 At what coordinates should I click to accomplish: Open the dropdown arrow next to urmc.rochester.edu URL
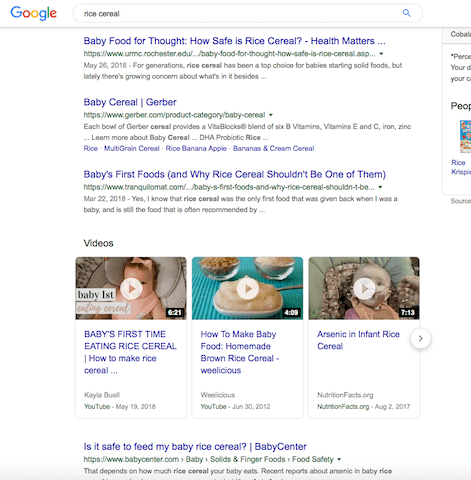pyautogui.click(x=381, y=54)
